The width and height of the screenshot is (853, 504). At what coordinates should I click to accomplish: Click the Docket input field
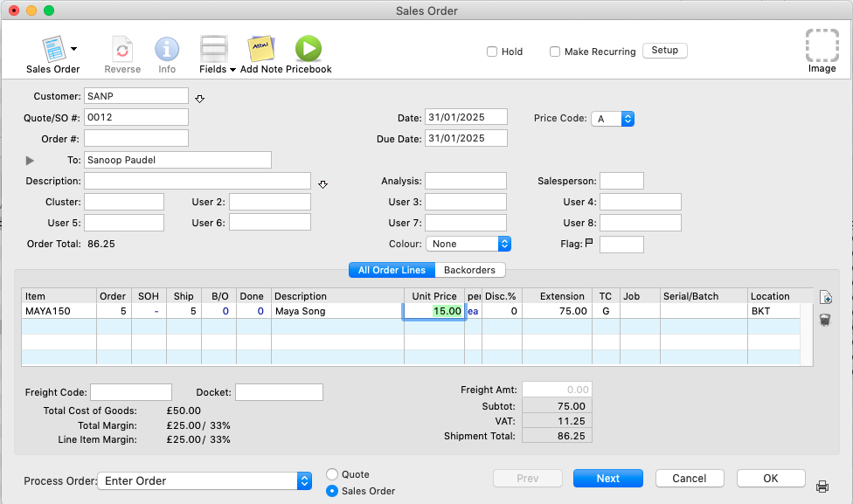(279, 392)
